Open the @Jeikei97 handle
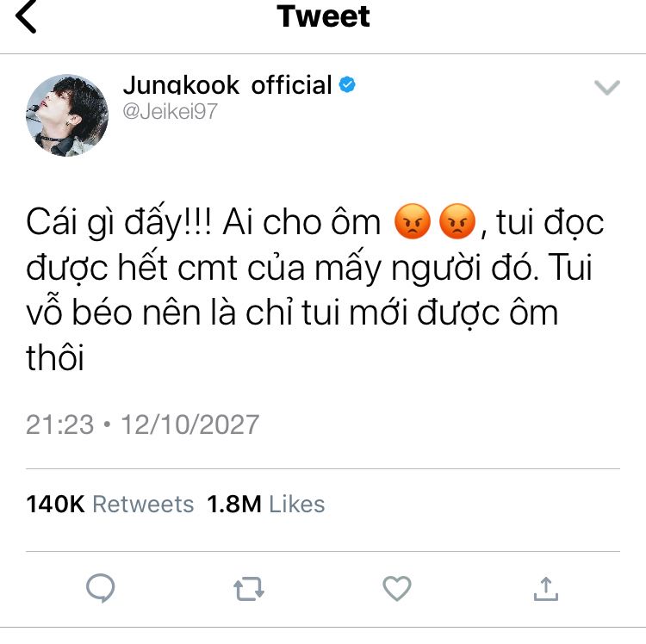Image resolution: width=646 pixels, height=644 pixels. tap(170, 111)
